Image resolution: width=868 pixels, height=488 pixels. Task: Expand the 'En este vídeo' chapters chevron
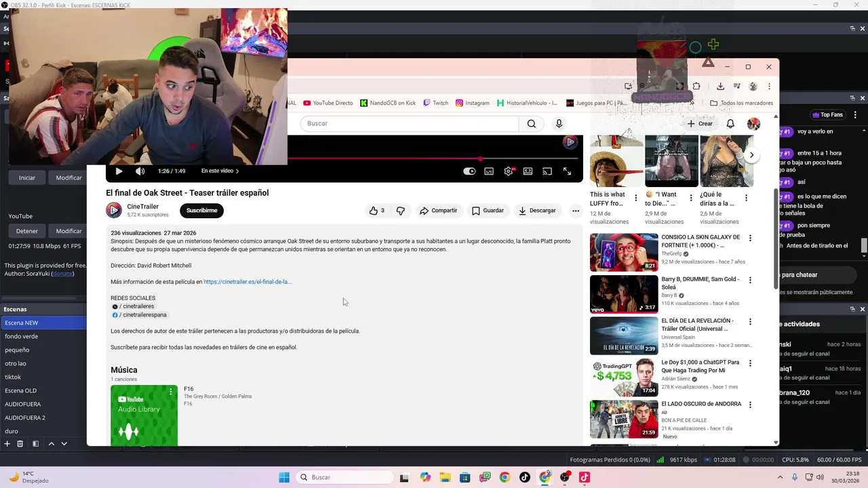[237, 171]
